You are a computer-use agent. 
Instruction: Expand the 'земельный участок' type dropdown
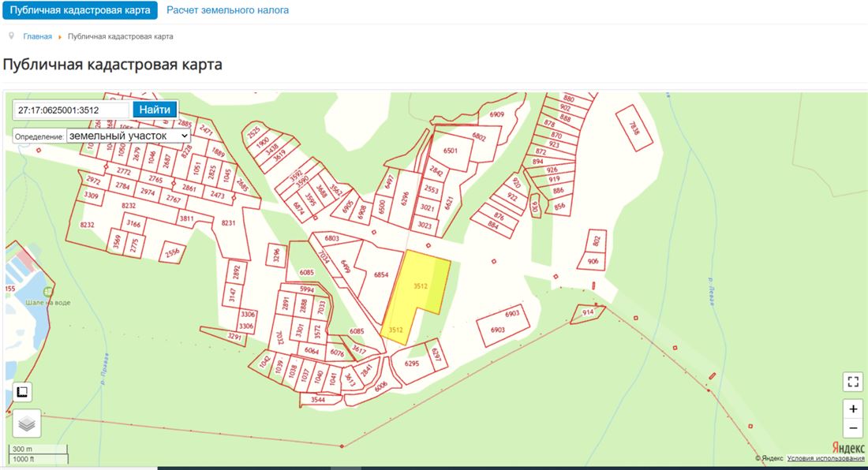click(x=129, y=136)
